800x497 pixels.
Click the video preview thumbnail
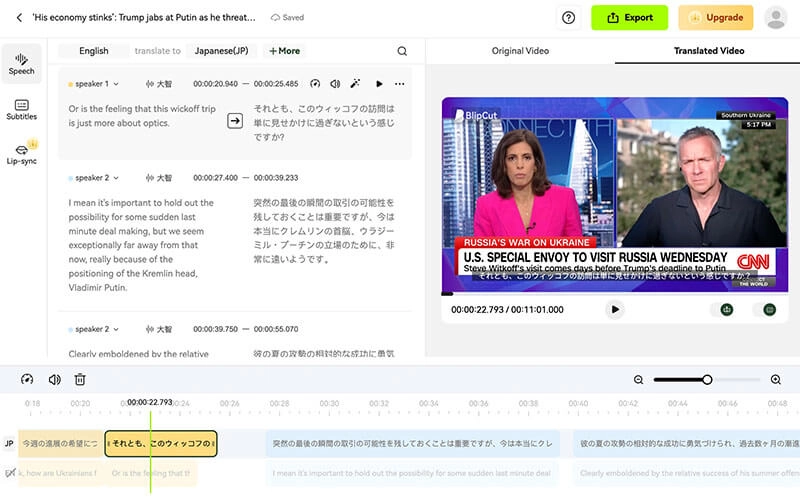(x=615, y=194)
